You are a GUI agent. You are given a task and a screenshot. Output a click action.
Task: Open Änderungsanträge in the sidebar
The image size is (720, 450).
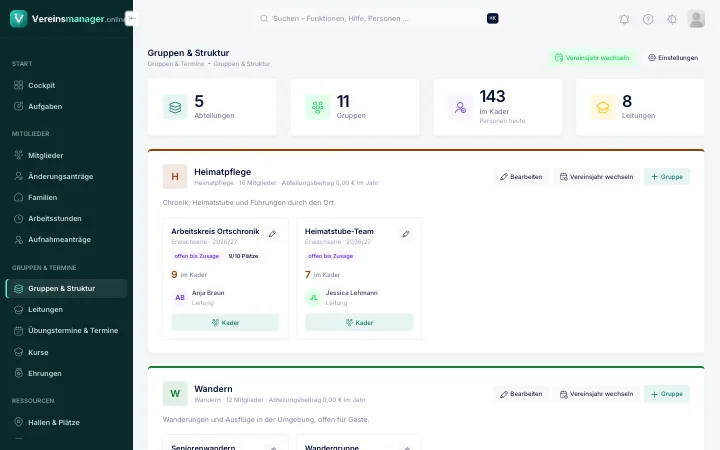pyautogui.click(x=67, y=176)
